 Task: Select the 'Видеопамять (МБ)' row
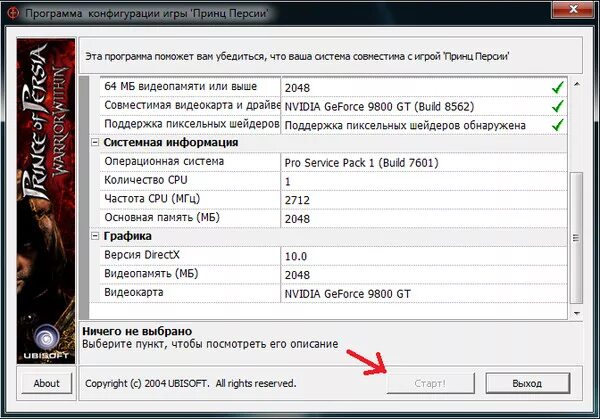(x=333, y=275)
